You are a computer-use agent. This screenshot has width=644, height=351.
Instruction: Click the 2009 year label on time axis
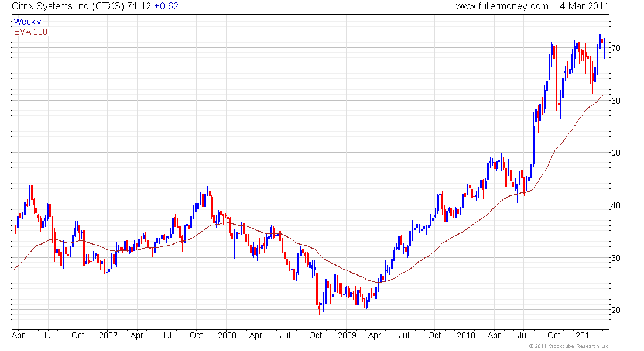347,335
